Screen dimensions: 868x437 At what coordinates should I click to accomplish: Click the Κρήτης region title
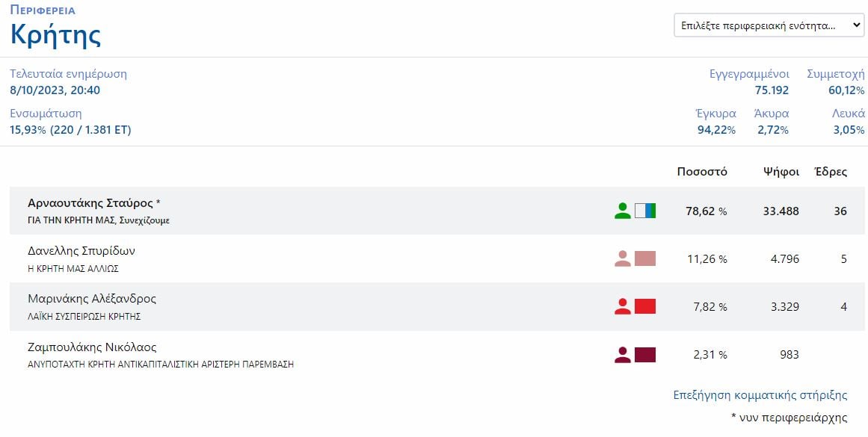[x=55, y=34]
